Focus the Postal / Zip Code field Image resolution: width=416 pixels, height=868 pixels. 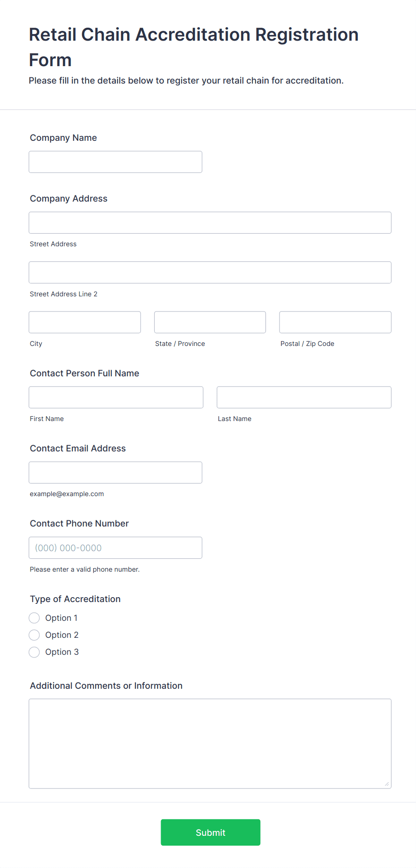tap(335, 322)
